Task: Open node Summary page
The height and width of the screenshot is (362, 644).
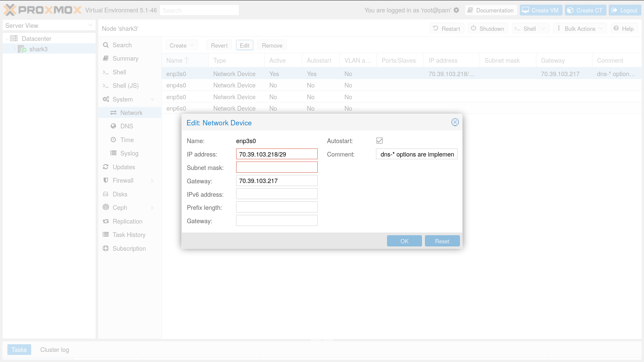Action: tap(125, 59)
